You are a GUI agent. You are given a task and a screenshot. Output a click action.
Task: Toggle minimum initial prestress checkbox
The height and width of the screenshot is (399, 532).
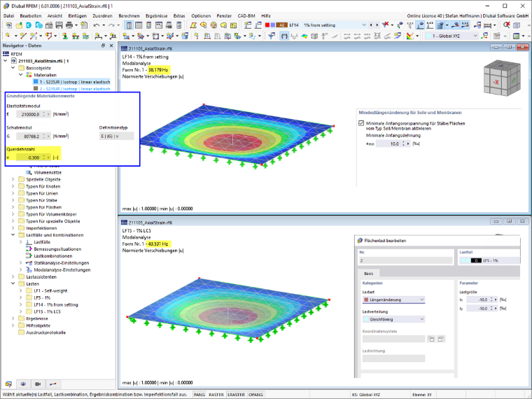click(x=361, y=123)
